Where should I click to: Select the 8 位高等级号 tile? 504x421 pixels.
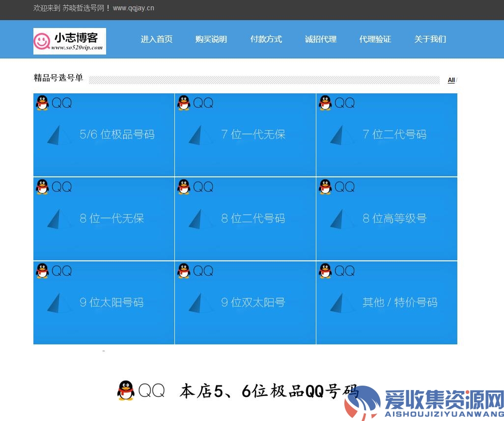(387, 219)
